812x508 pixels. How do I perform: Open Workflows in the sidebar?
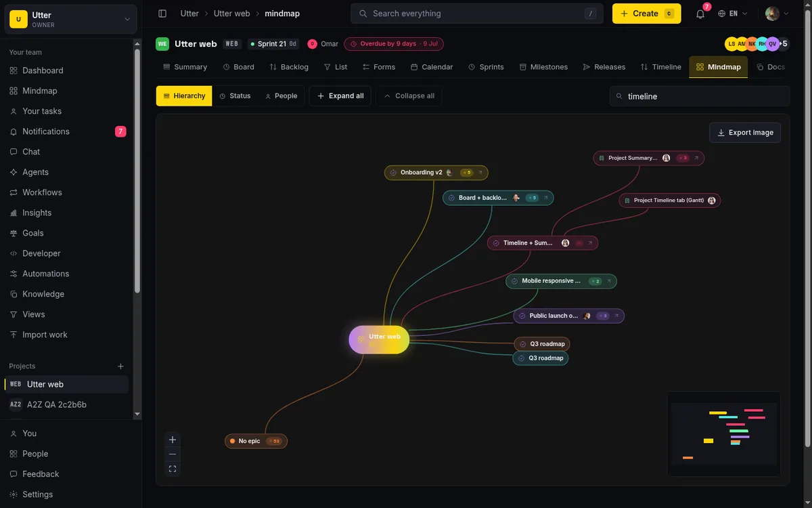66,192
